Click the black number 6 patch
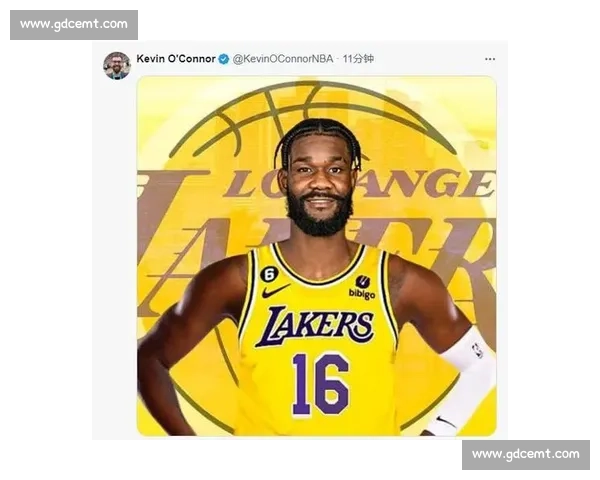The height and width of the screenshot is (480, 600). click(x=269, y=273)
